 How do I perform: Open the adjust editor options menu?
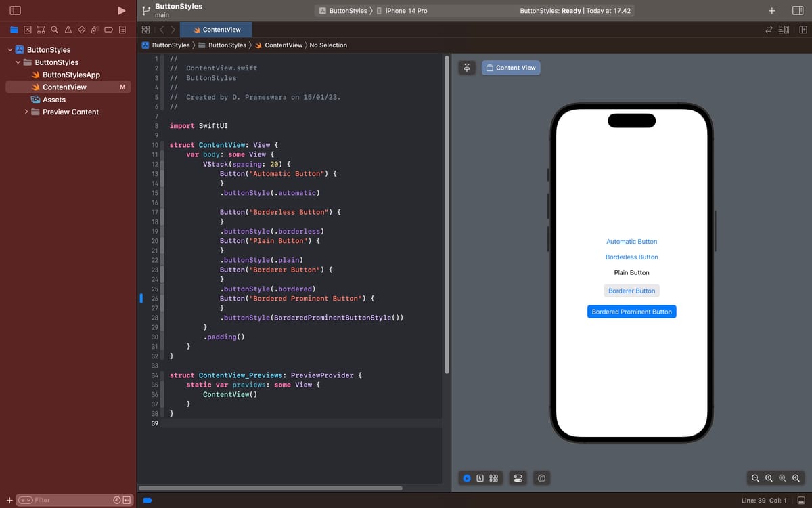784,30
